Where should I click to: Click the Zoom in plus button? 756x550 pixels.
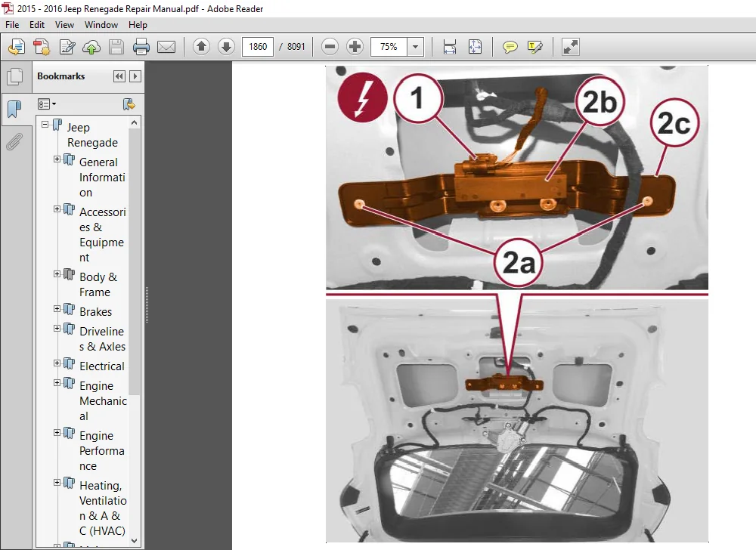[355, 47]
